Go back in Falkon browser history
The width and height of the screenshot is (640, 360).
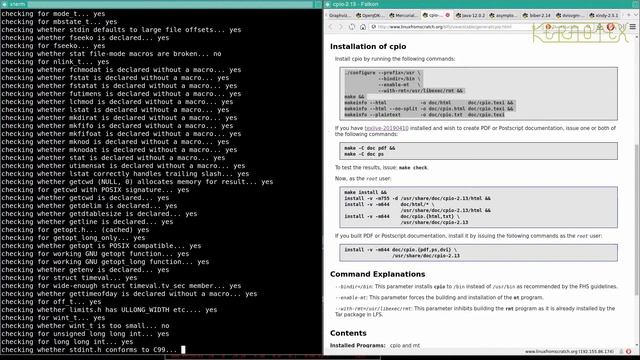331,27
